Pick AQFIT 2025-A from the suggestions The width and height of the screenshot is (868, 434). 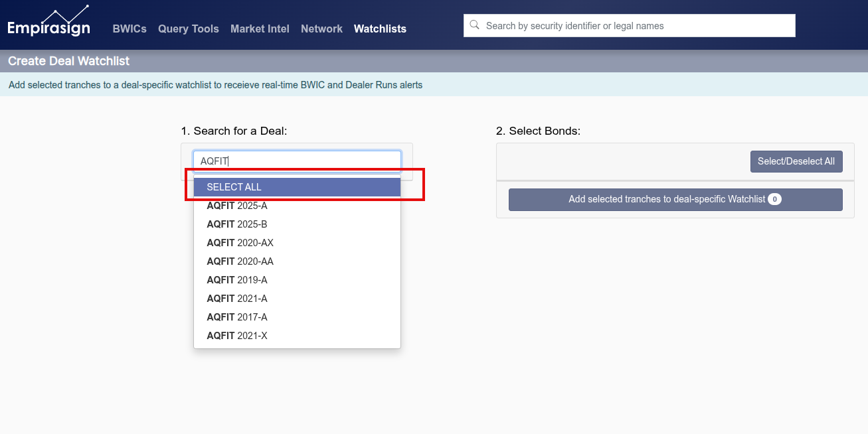[297, 206]
